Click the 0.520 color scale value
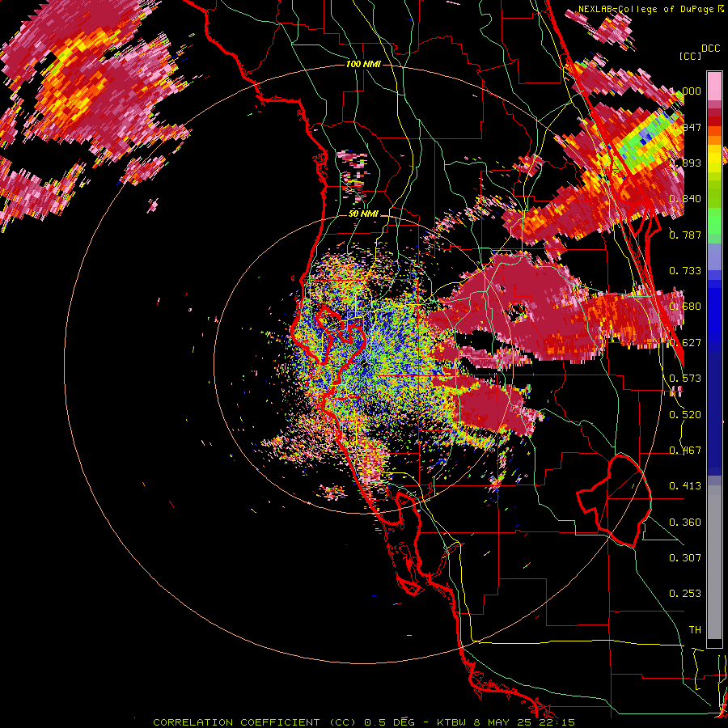 (x=685, y=415)
